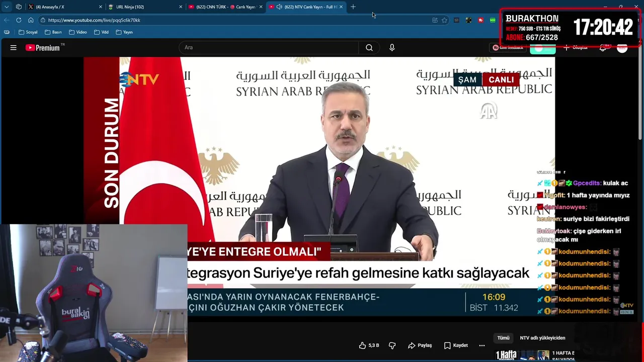644x362 pixels.
Task: Select the Tümü filter chip
Action: coord(503,338)
